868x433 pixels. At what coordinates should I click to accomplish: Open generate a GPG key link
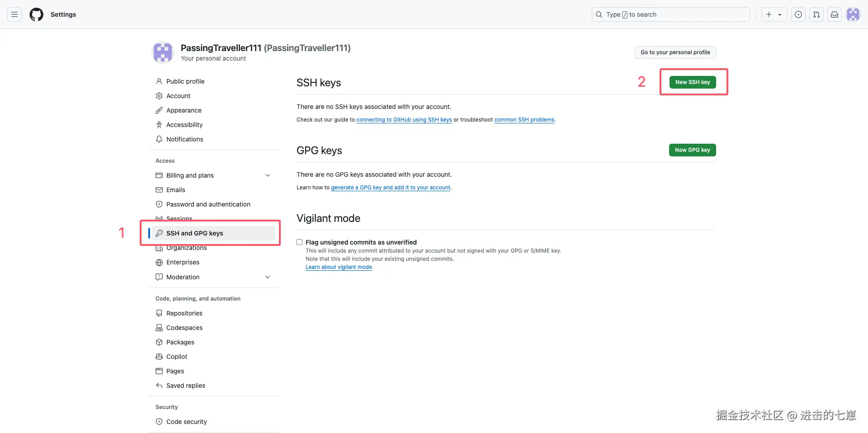[391, 188]
